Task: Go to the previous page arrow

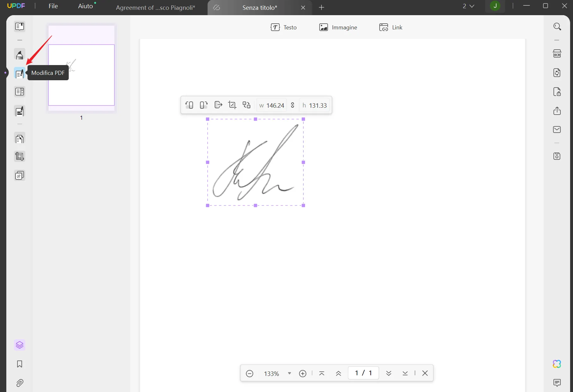Action: coord(338,373)
